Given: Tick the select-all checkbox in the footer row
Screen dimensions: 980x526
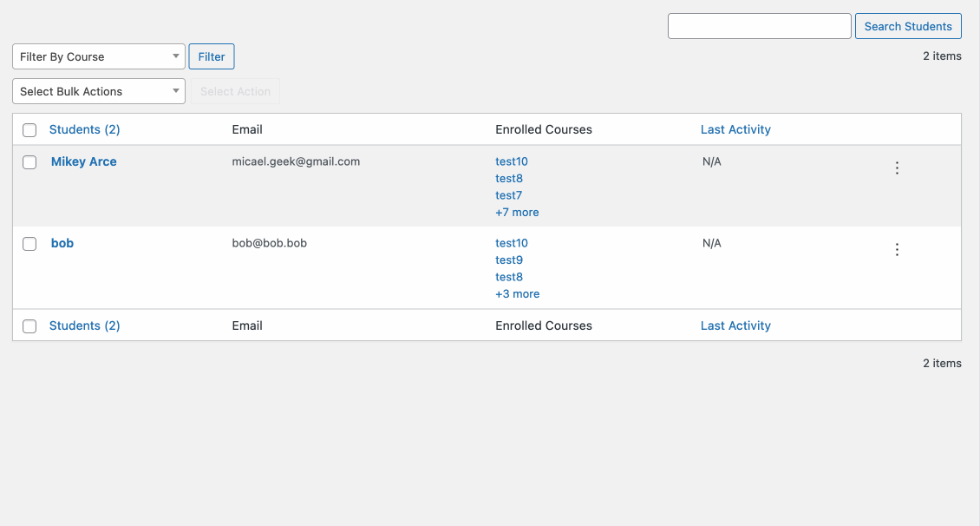Looking at the screenshot, I should point(29,325).
